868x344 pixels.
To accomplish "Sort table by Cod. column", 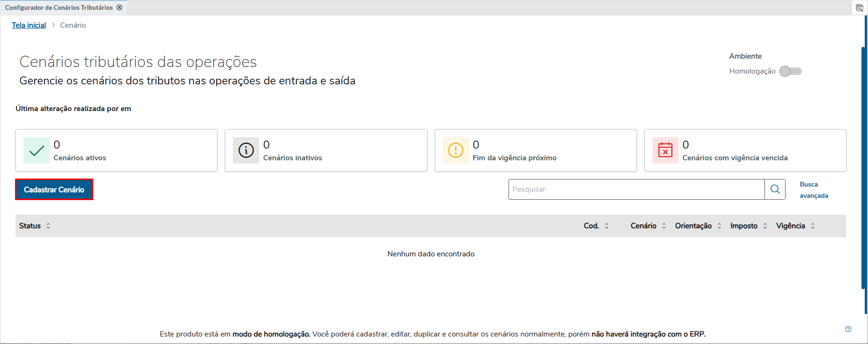I will tap(606, 226).
